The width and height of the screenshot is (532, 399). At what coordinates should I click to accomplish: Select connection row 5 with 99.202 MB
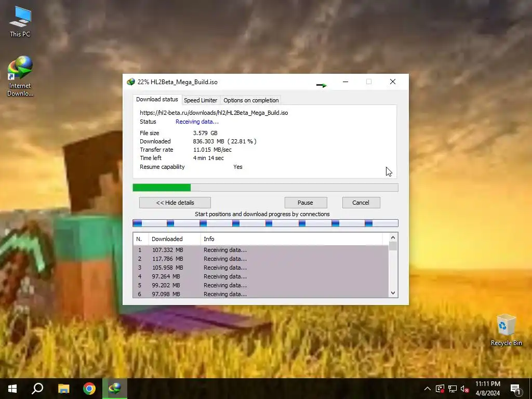point(261,285)
